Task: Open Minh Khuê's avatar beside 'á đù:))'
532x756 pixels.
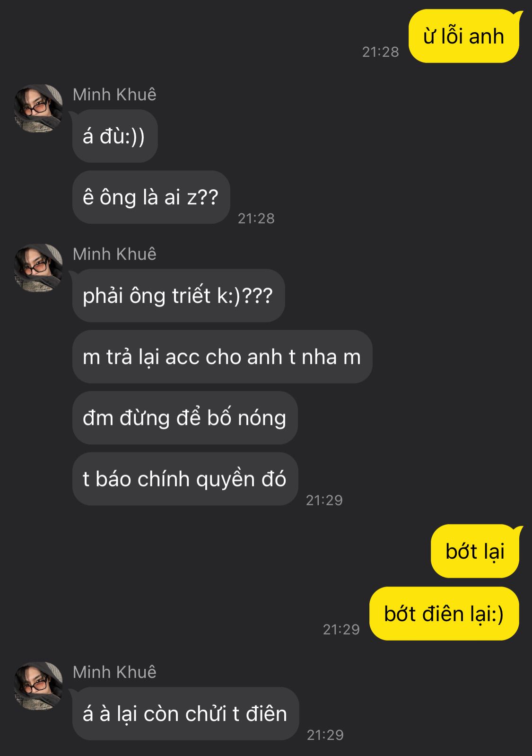Action: pos(38,108)
